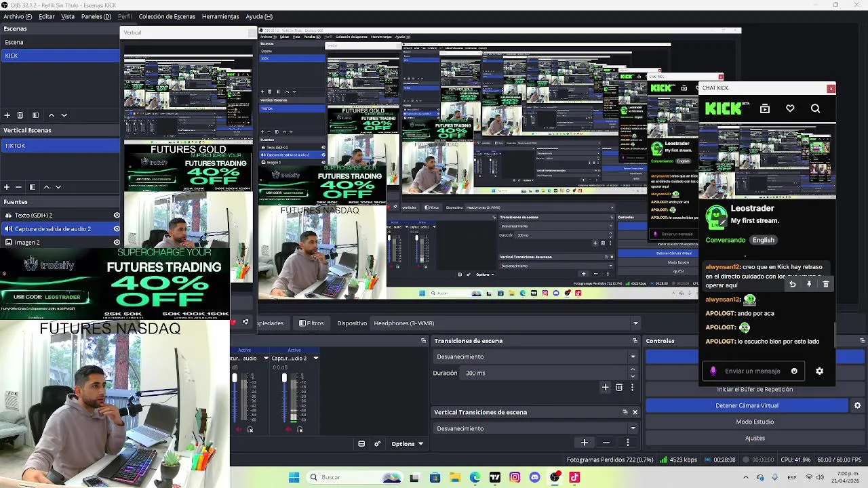Click the Enviar un mensaje input field
The height and width of the screenshot is (488, 868).
point(753,371)
